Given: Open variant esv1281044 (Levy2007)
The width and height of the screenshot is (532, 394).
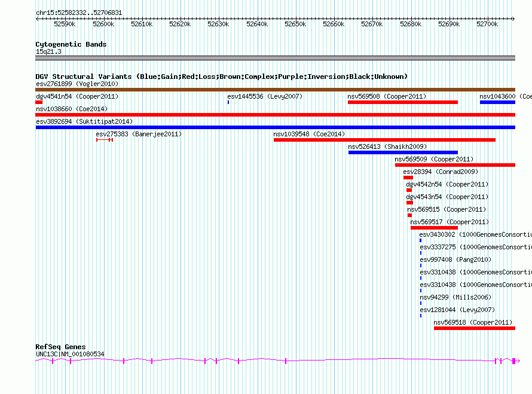Looking at the screenshot, I should [x=457, y=310].
